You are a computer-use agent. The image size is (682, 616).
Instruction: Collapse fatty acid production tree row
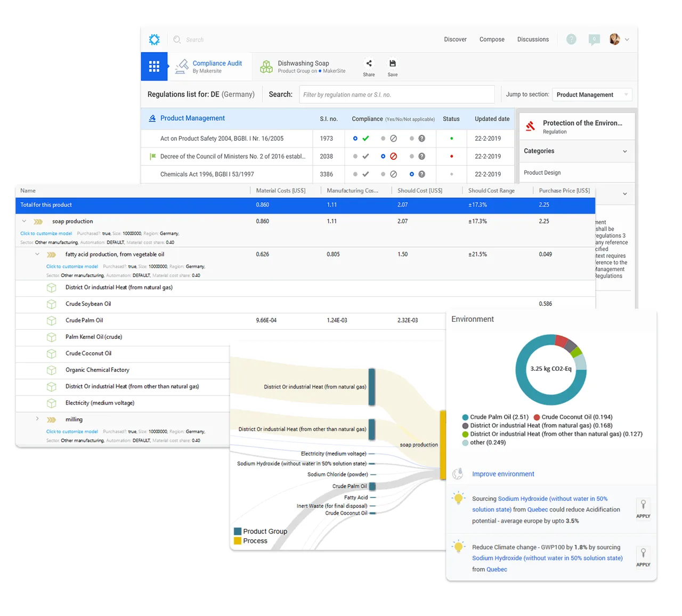pos(37,254)
